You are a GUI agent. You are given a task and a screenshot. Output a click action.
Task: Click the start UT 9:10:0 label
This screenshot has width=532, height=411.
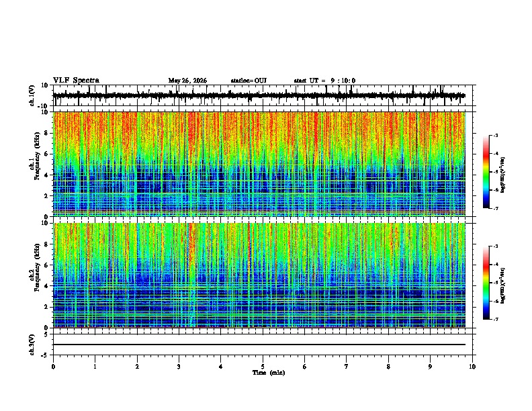click(324, 81)
